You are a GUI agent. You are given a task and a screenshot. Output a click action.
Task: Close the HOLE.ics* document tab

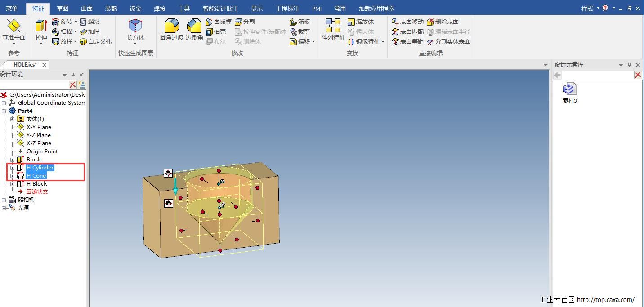[x=45, y=65]
